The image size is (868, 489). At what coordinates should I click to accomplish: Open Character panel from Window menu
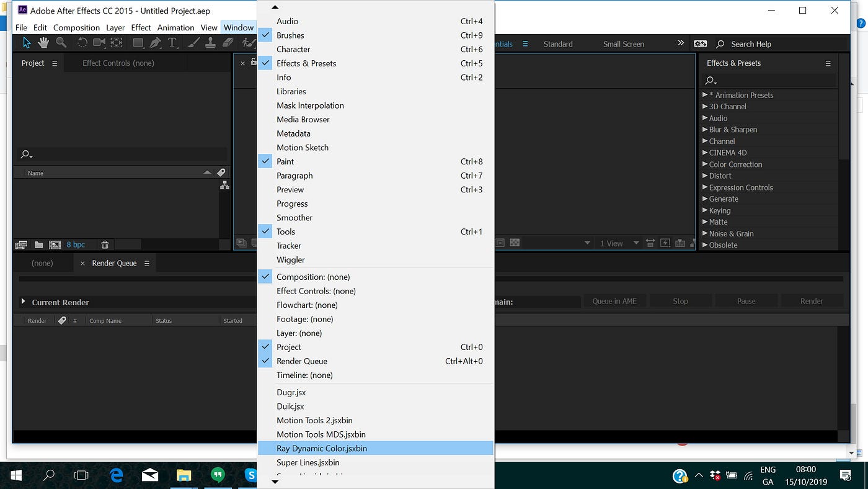point(375,49)
